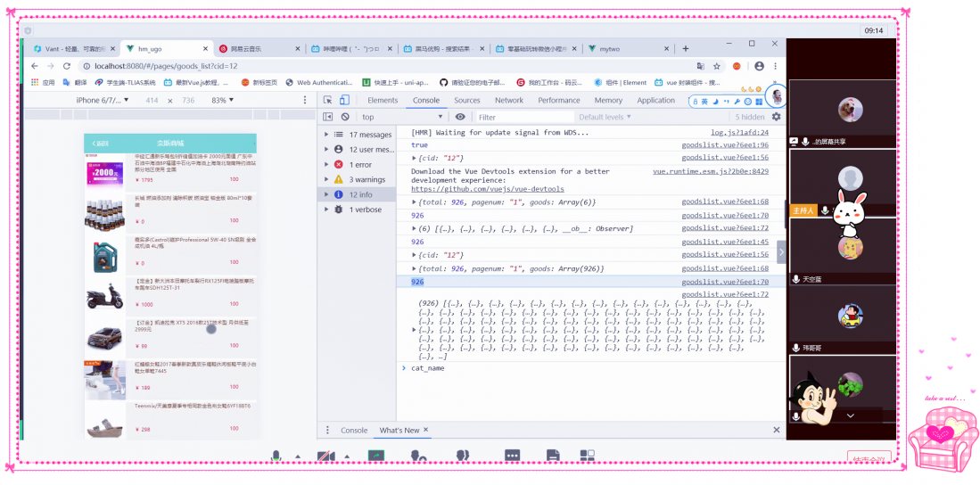980x485 pixels.
Task: Open the Chrome profile avatar icon
Action: [759, 66]
